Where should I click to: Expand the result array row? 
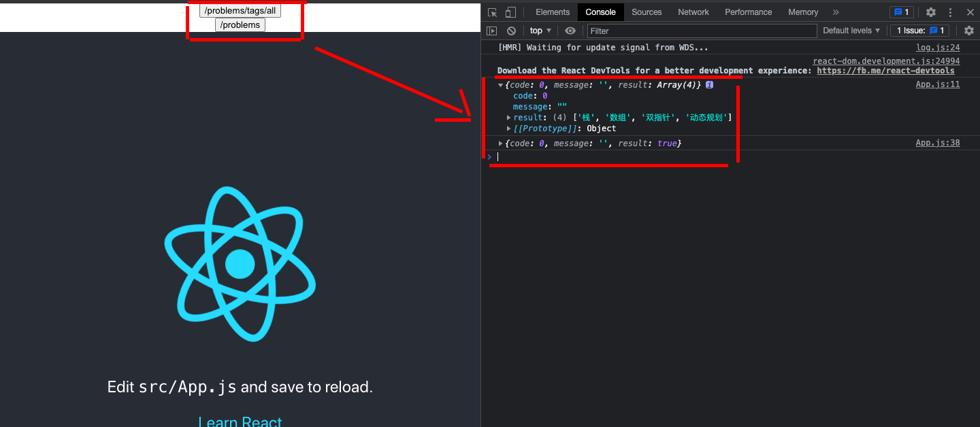[509, 118]
